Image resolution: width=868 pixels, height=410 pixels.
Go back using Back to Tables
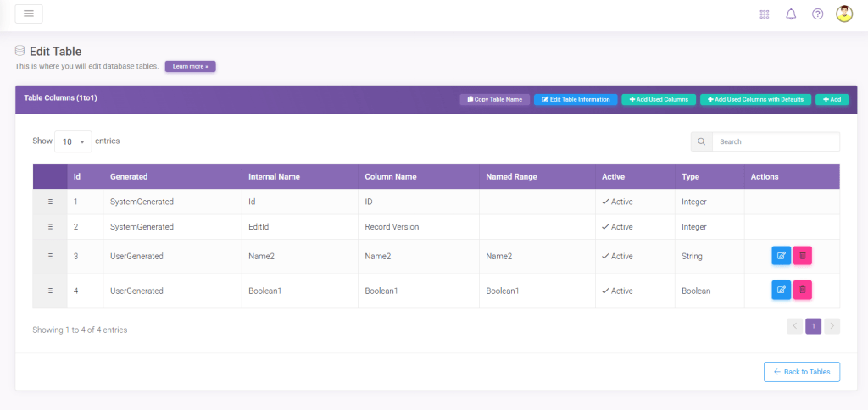[801, 372]
